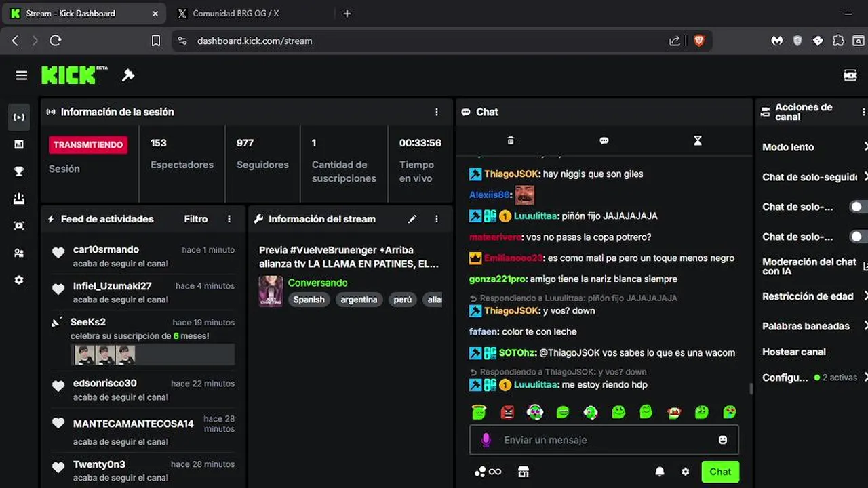Click username car10srmando in activity feed
Screen dimensions: 868x488
(x=106, y=249)
